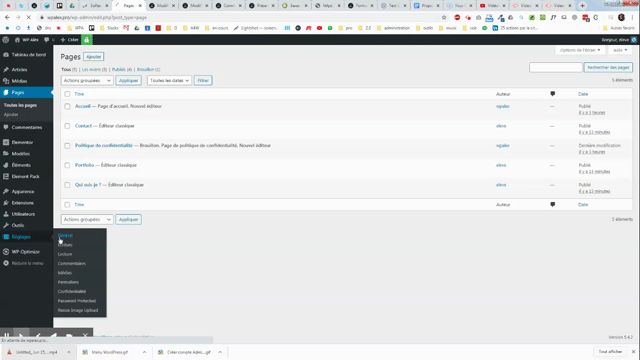Click the browser address bar
The height and width of the screenshot is (360, 640).
tap(241, 18)
